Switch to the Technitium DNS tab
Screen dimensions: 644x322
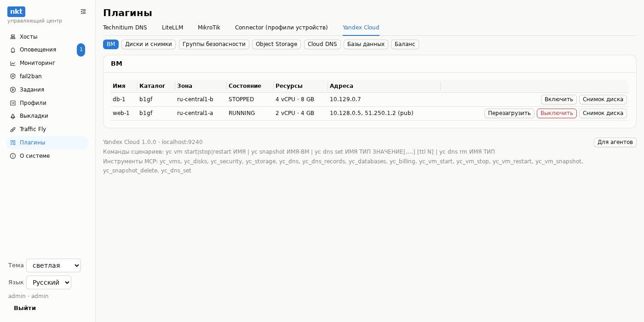[125, 28]
